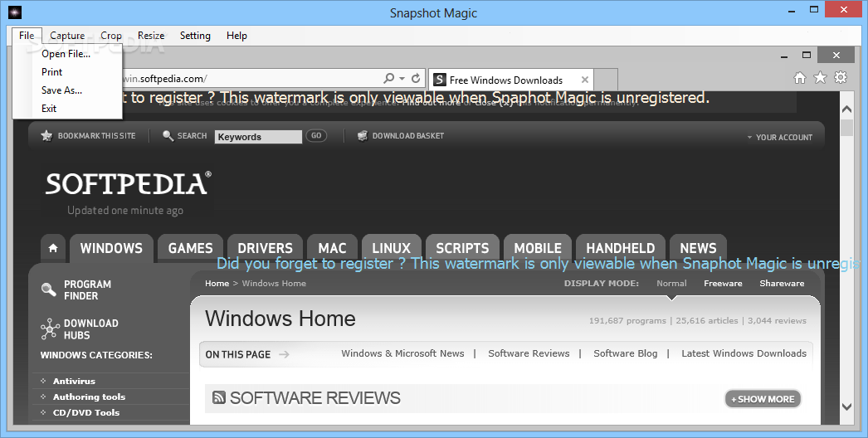Viewport: 868px width, 438px height.
Task: Select the LINUX tab
Action: (x=392, y=248)
